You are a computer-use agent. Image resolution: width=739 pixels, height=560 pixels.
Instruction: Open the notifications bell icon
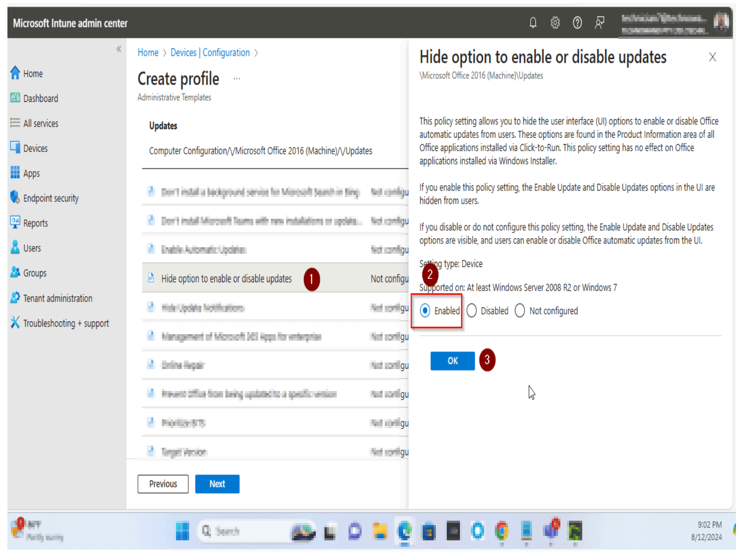coord(533,22)
